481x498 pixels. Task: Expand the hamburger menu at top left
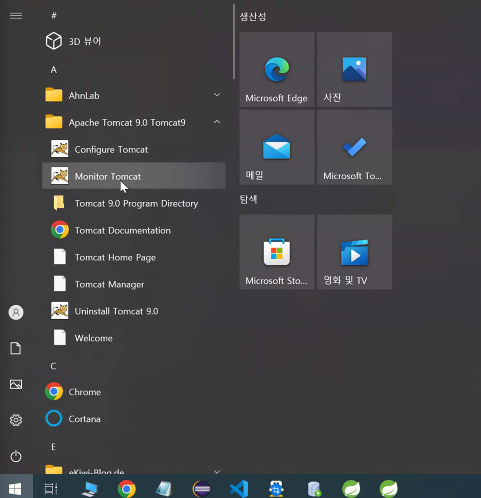pos(16,16)
